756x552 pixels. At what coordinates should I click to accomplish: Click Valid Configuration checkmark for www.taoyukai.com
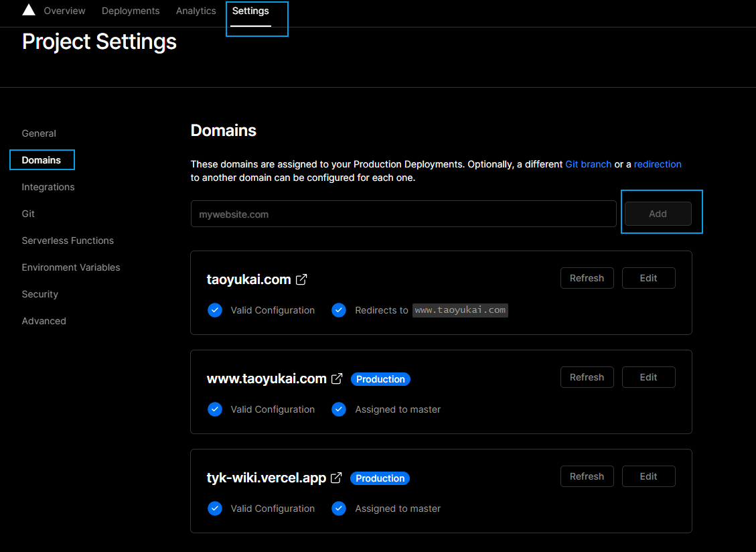[x=215, y=409]
